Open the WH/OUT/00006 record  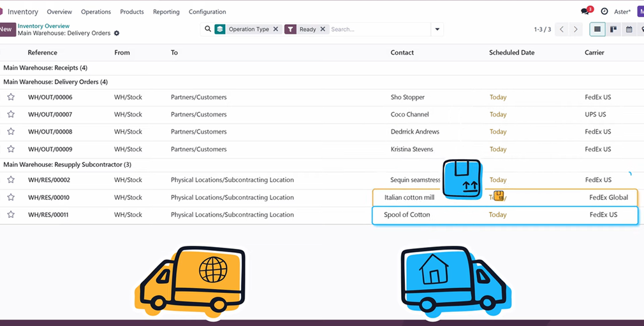(x=50, y=97)
